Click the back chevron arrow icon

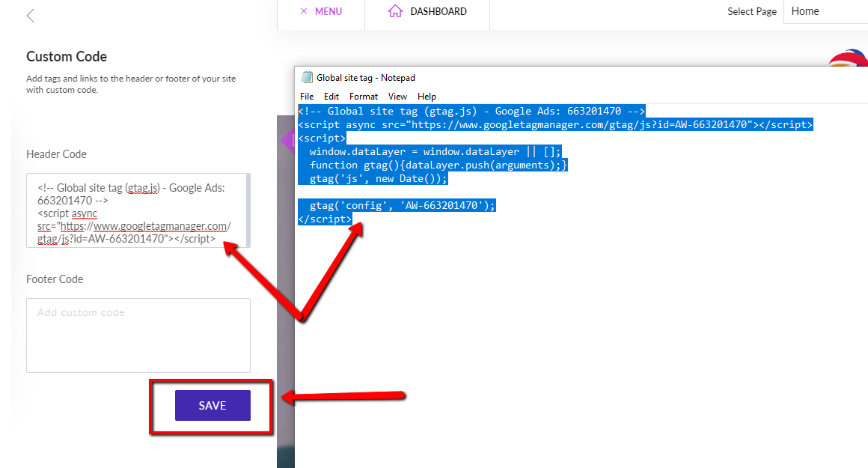coord(31,16)
